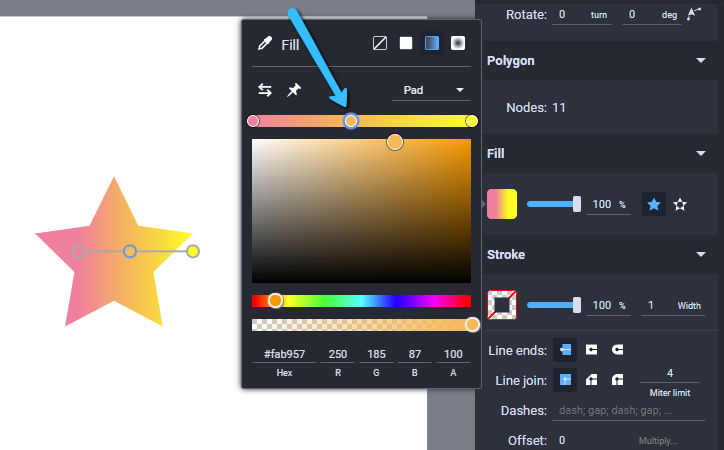The width and height of the screenshot is (724, 450).
Task: Click the pin icon in the Fill popup
Action: (294, 90)
